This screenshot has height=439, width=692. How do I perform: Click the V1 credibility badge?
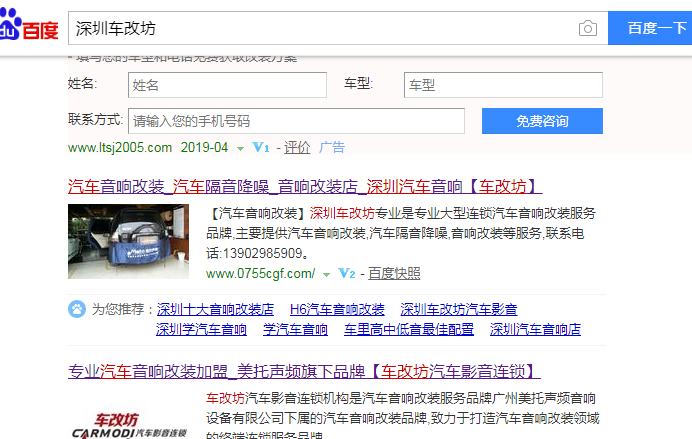(260, 147)
